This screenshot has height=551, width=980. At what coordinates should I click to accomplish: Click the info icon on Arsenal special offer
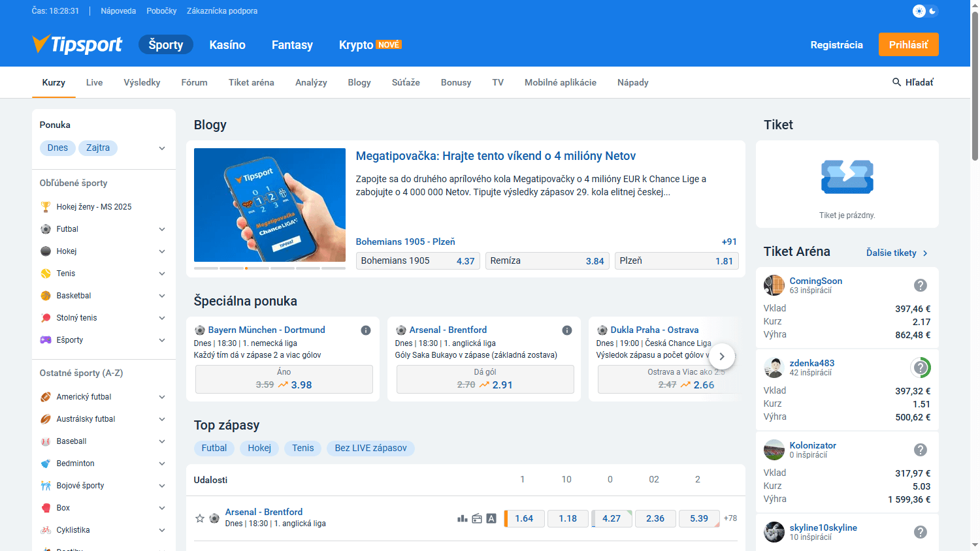coord(567,330)
